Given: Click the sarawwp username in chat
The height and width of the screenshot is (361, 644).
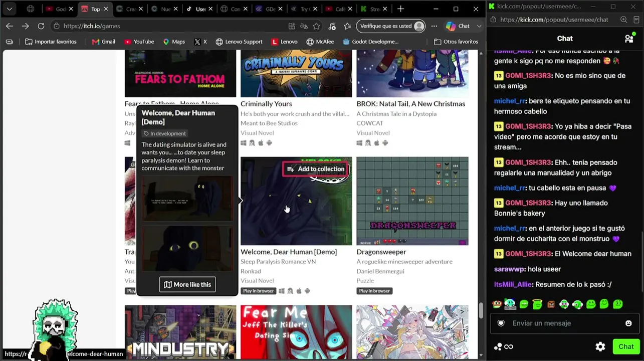Looking at the screenshot, I should point(509,269).
